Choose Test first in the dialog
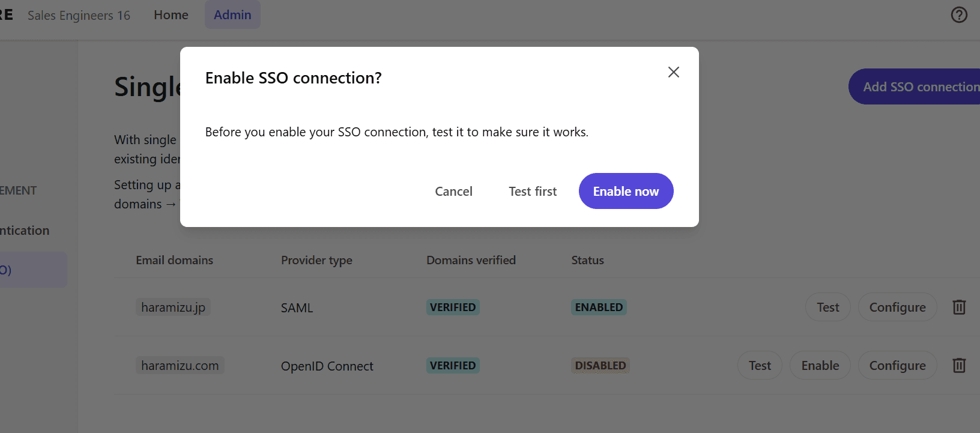 pyautogui.click(x=533, y=191)
